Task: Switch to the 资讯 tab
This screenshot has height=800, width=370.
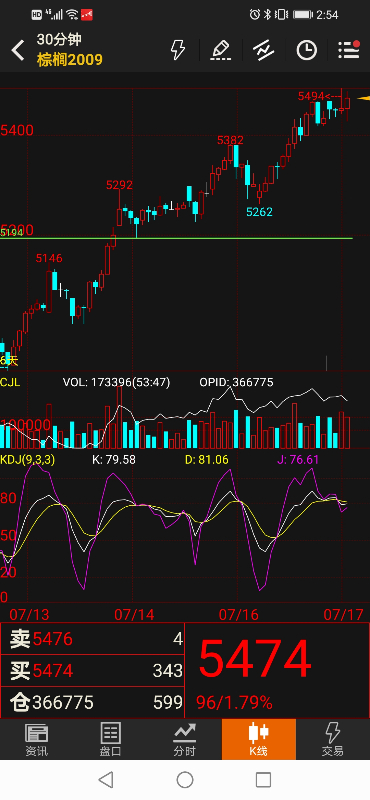Action: point(37,739)
